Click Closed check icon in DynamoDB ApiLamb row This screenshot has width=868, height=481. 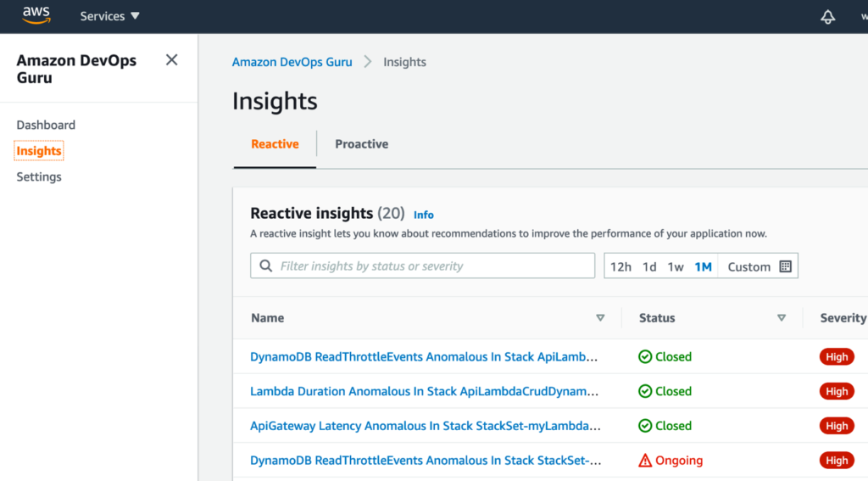pos(645,357)
